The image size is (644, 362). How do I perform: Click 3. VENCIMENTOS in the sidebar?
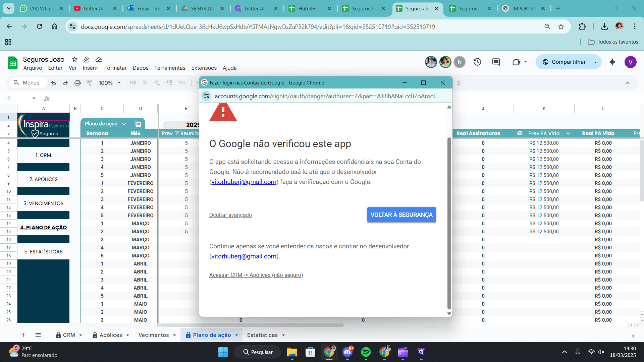point(43,203)
